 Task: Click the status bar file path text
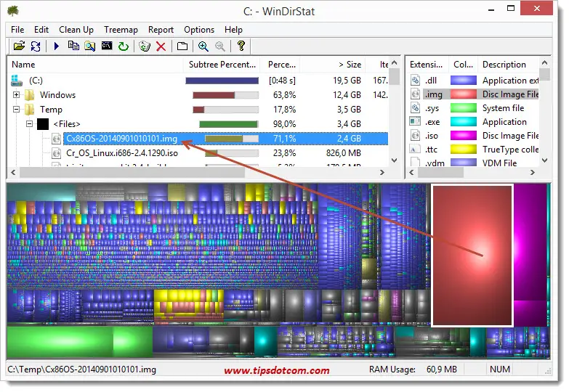pyautogui.click(x=82, y=369)
